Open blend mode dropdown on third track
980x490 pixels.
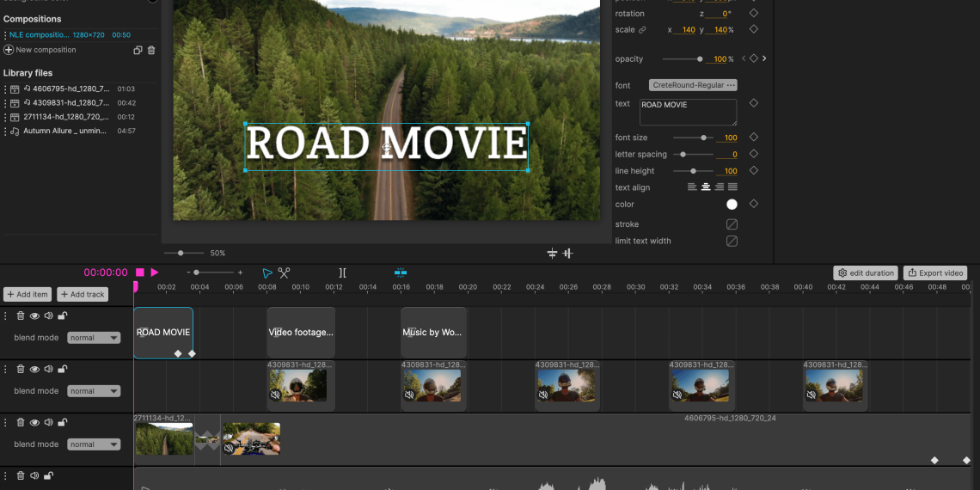[94, 444]
